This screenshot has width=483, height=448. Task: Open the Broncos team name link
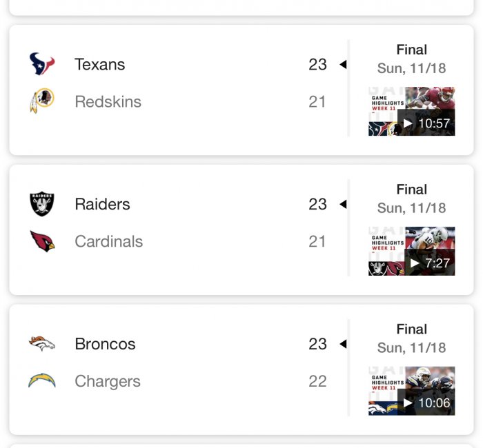click(105, 344)
